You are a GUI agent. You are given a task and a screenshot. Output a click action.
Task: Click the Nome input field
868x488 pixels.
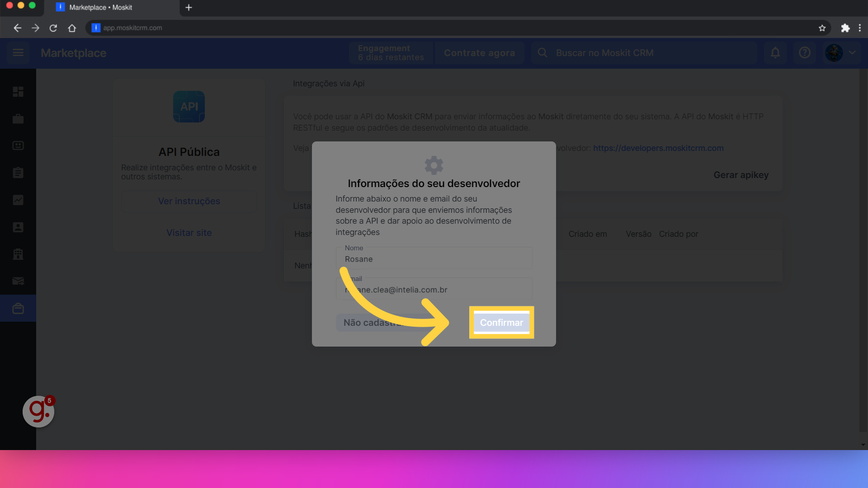(x=434, y=259)
